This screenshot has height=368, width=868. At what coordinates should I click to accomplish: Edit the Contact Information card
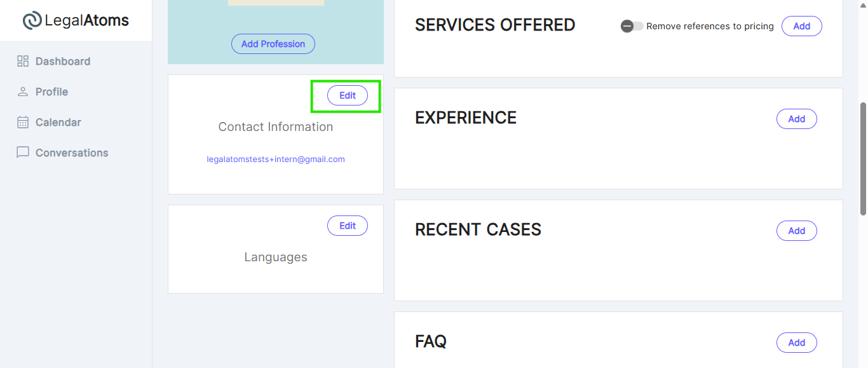(x=348, y=95)
